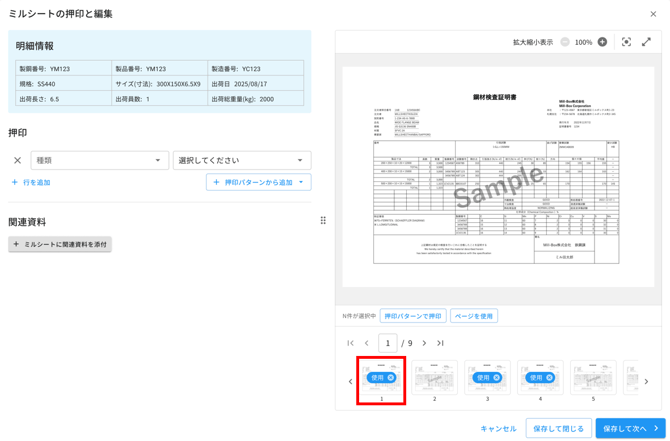
Task: Remove 使用 tag on page 3 thumbnail
Action: 497,378
